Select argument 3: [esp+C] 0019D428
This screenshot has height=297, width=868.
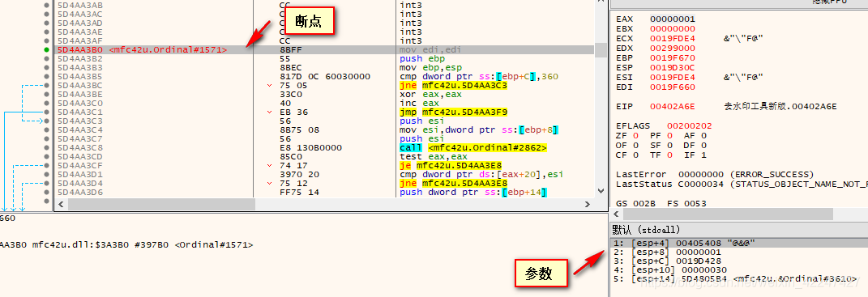coord(739,261)
